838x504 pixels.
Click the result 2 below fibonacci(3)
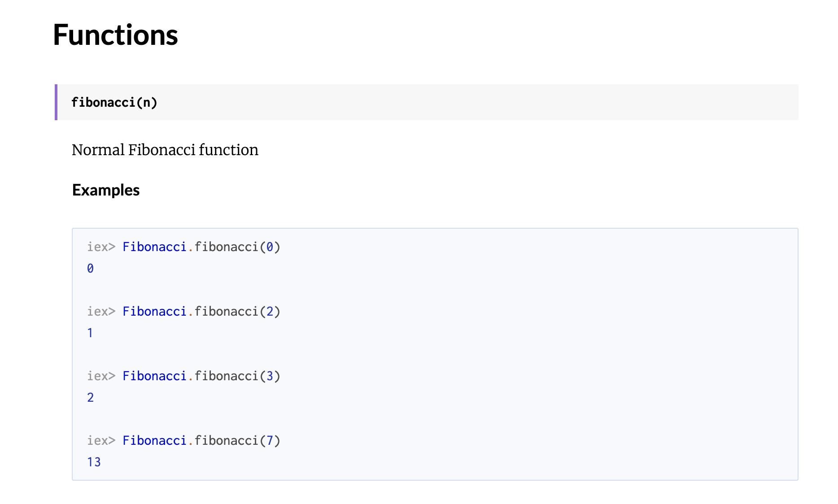(x=90, y=398)
